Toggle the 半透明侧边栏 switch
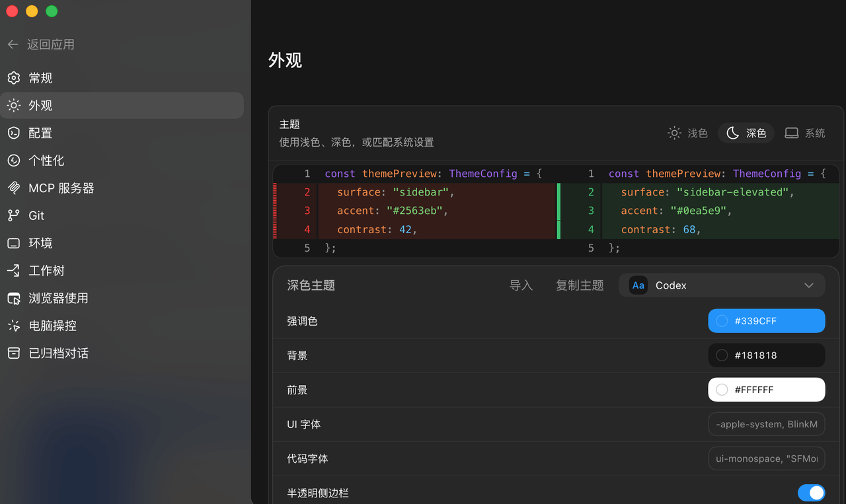Viewport: 846px width, 504px height. tap(811, 493)
